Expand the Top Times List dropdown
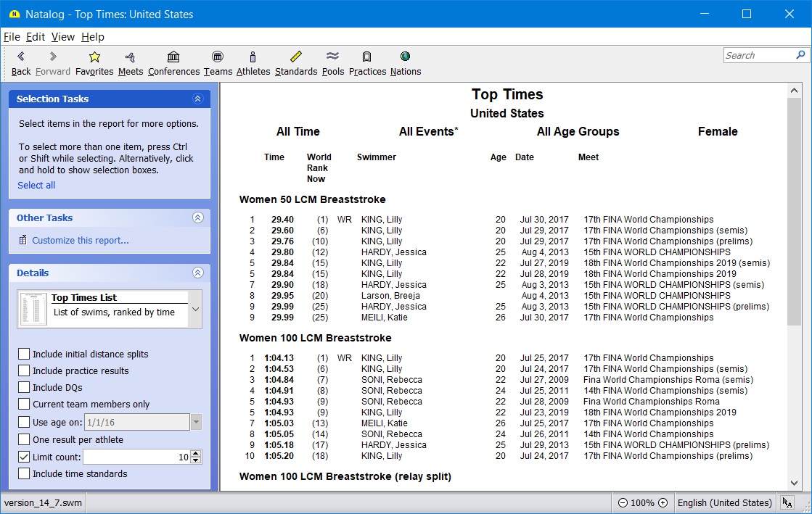 (194, 310)
